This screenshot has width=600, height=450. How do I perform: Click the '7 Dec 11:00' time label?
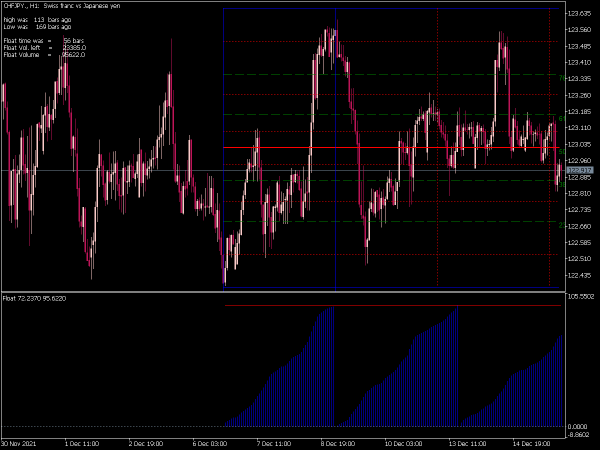(x=274, y=443)
